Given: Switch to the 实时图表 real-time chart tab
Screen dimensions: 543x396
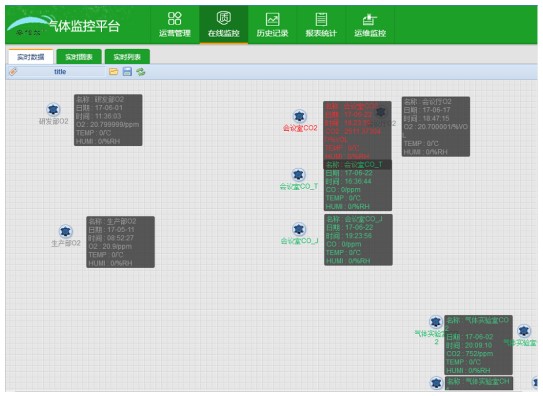Looking at the screenshot, I should click(x=79, y=57).
